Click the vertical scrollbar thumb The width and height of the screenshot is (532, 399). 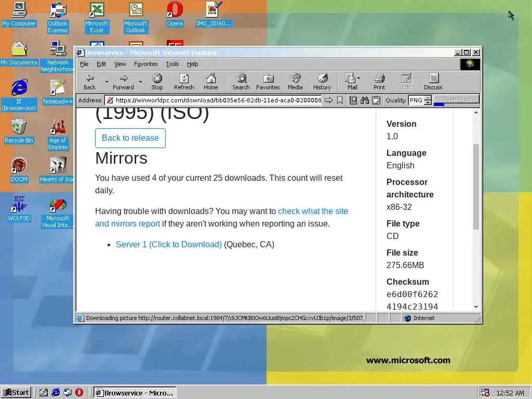click(x=476, y=187)
